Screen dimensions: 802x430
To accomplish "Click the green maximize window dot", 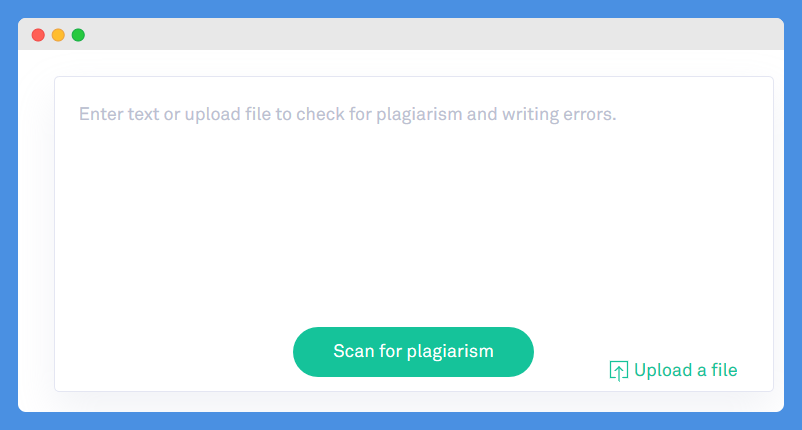I will 78,35.
